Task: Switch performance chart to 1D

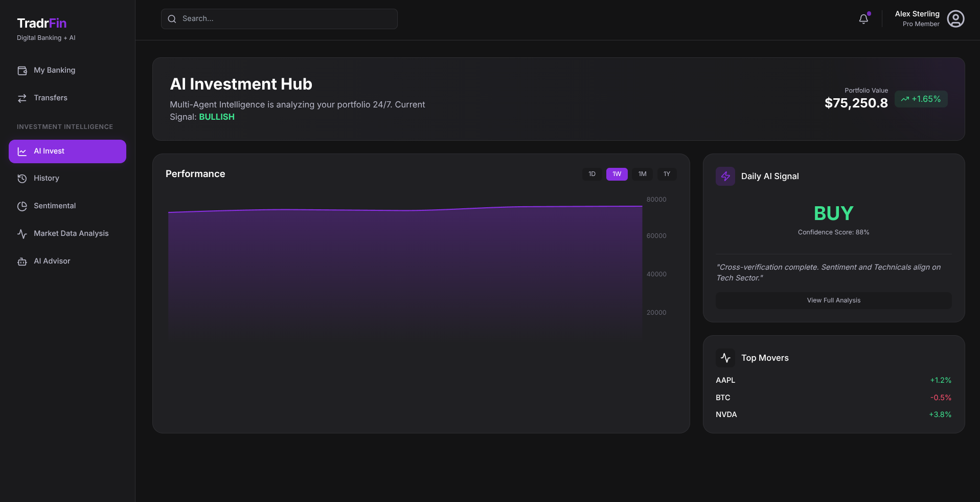Action: pos(592,174)
